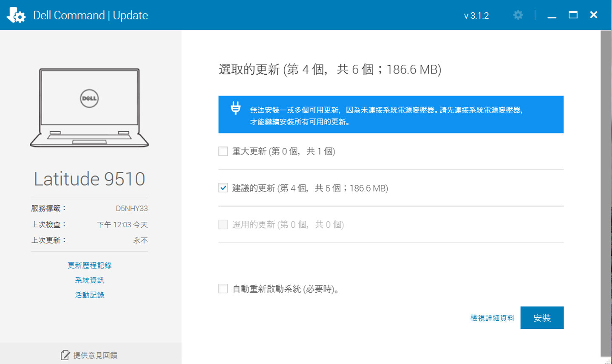
Task: Click the divider icon next to the gear
Action: pos(535,15)
